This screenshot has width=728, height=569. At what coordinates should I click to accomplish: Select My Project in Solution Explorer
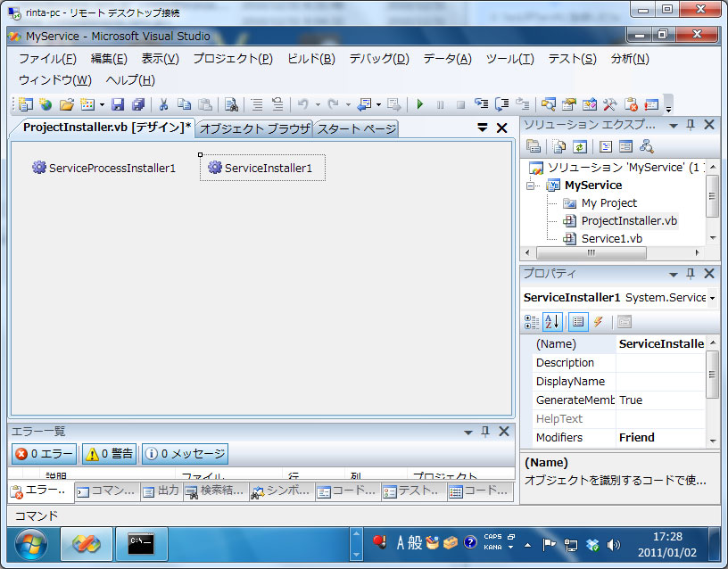pos(609,202)
